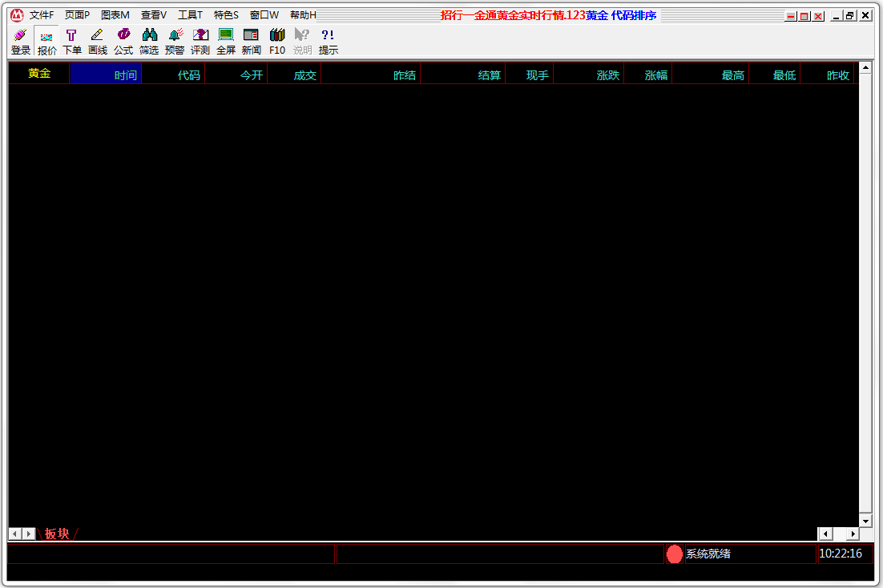Click the yellow 黄金 header cell
This screenshot has height=588, width=883.
39,73
